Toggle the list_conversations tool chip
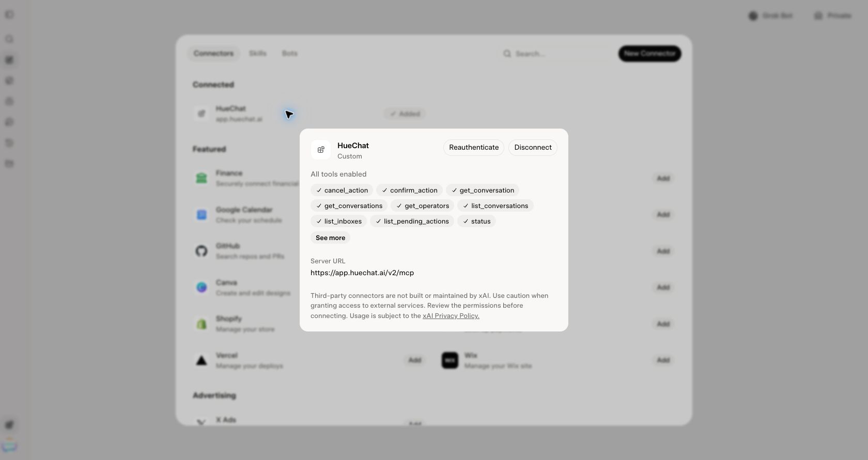This screenshot has width=868, height=460. 495,206
